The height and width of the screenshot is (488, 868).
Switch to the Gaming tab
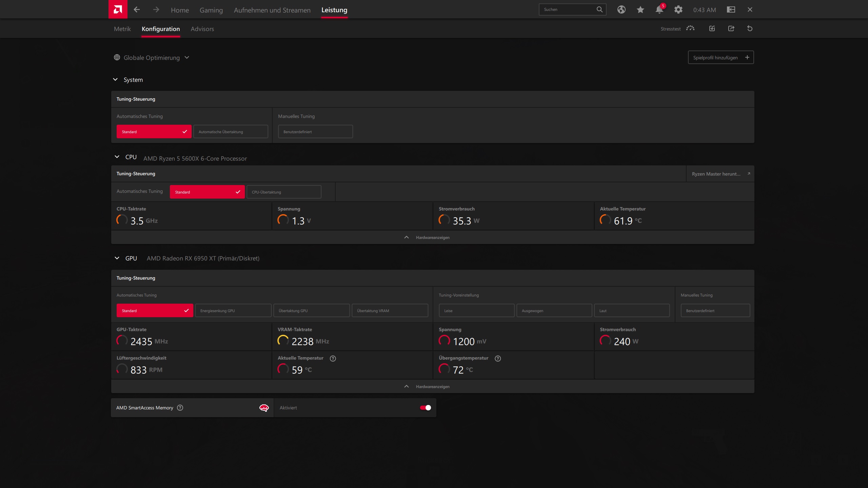(x=211, y=10)
